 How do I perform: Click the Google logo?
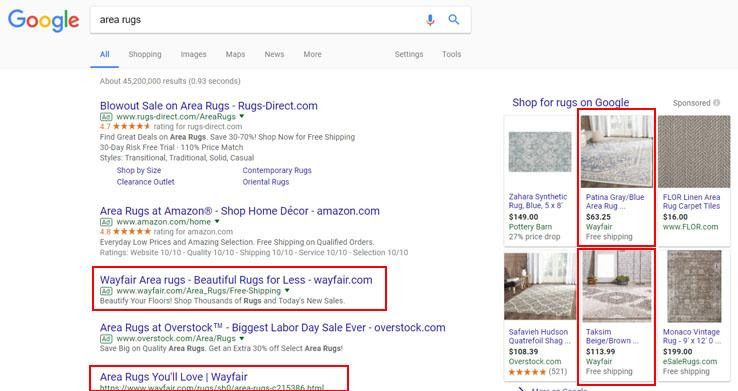[x=43, y=21]
